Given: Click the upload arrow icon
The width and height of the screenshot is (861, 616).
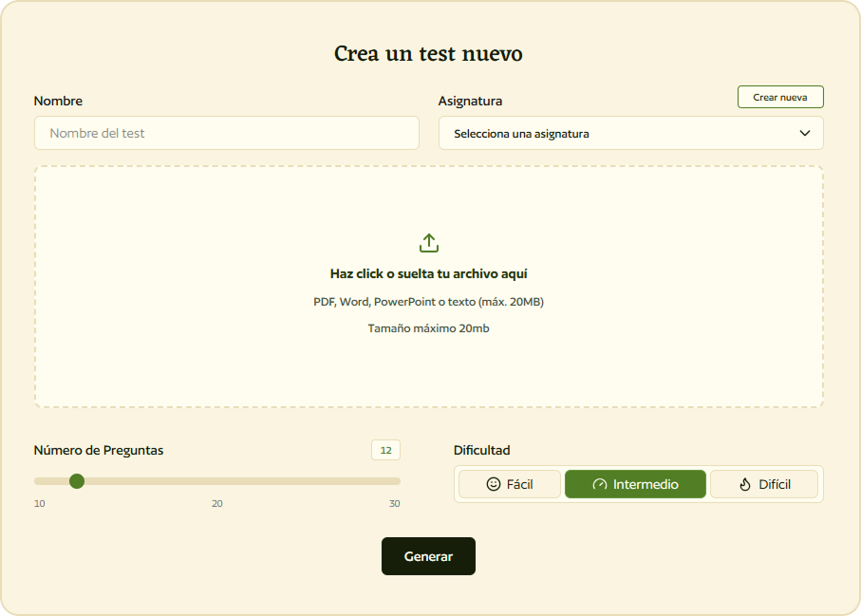Looking at the screenshot, I should point(428,241).
